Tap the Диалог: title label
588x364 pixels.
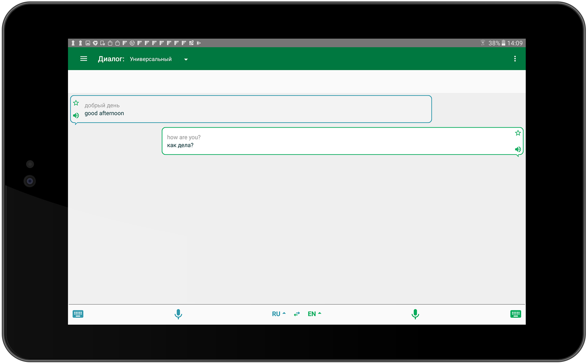pos(111,59)
